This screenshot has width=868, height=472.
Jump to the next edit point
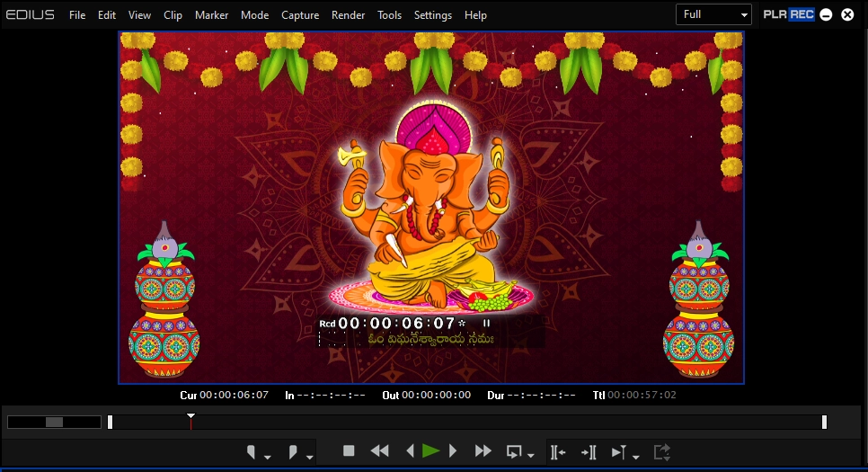click(589, 452)
